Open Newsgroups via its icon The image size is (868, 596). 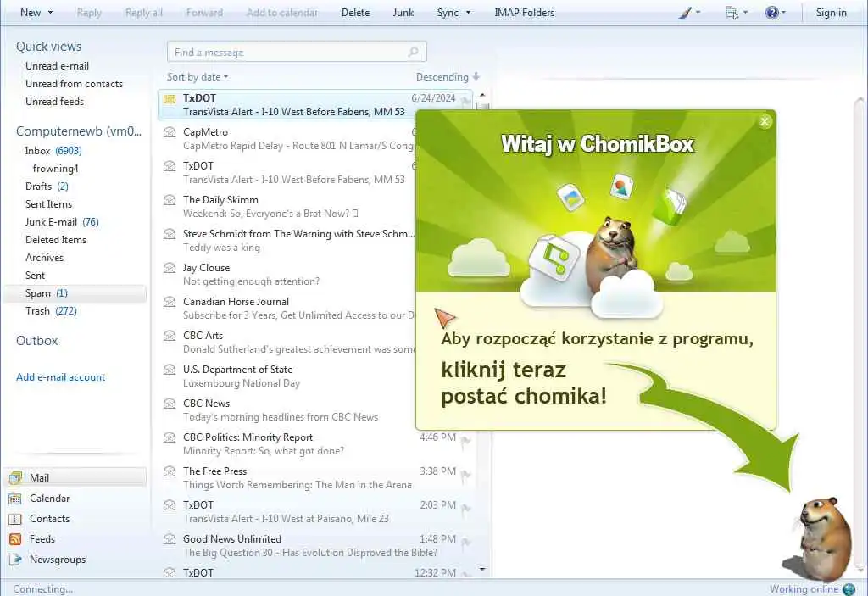(15, 560)
